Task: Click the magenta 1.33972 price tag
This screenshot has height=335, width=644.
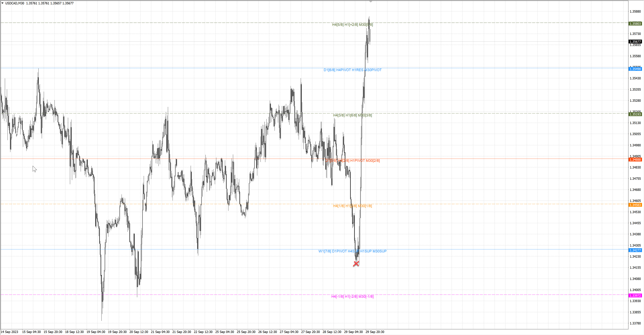Action: [x=635, y=295]
